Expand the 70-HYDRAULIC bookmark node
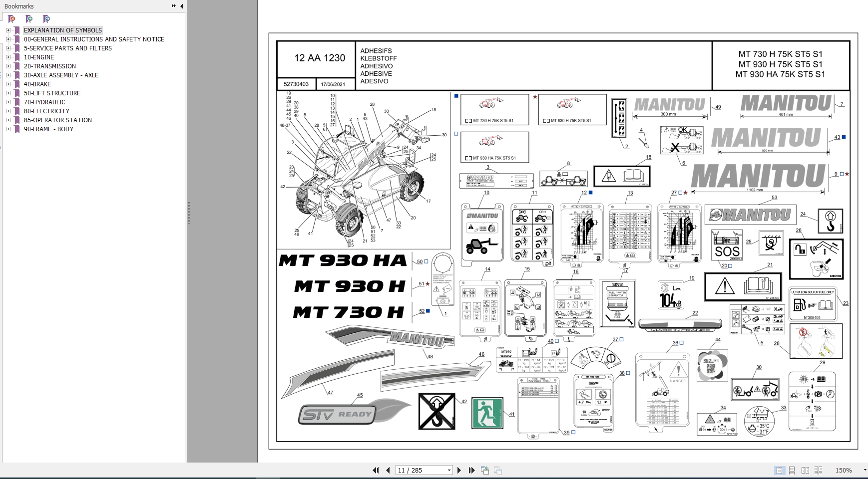The image size is (868, 479). (8, 102)
